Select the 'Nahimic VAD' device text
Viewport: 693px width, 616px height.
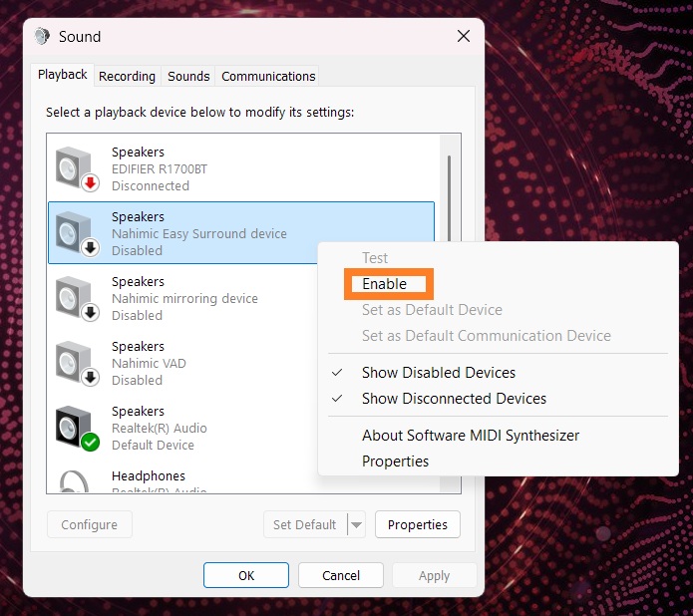[x=149, y=363]
